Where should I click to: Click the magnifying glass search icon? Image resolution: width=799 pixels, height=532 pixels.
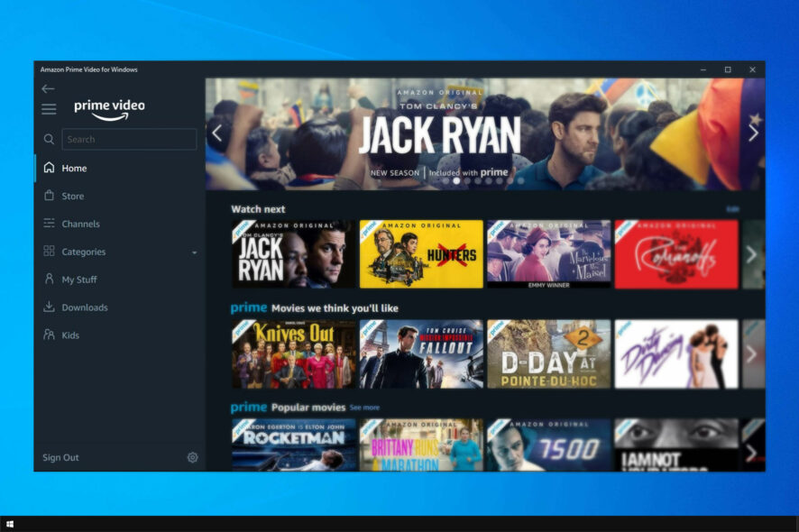49,139
